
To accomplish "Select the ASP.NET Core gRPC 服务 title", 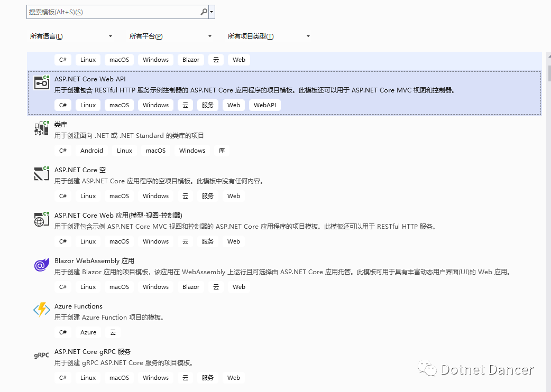I will click(93, 352).
